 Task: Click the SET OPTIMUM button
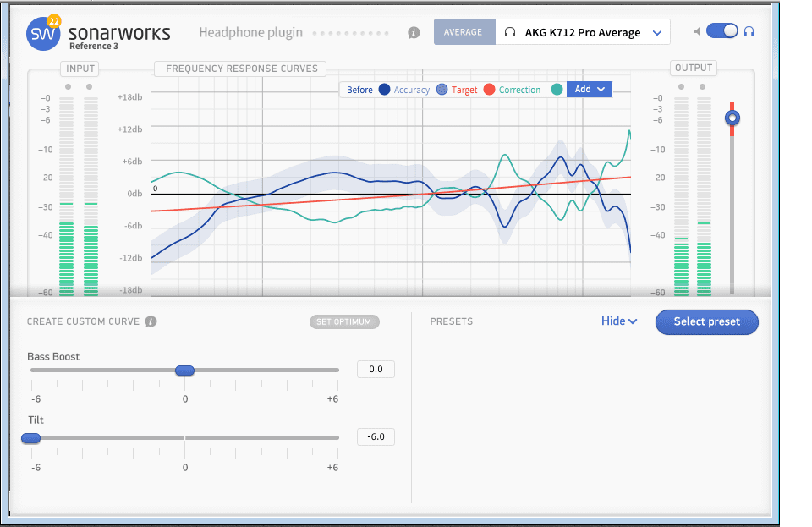344,322
